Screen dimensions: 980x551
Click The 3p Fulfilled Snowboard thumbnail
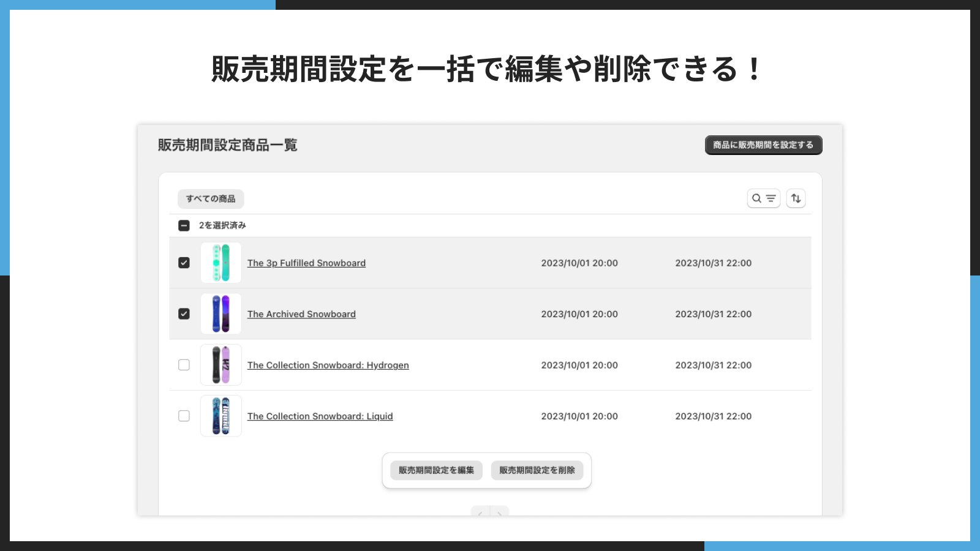tap(221, 263)
